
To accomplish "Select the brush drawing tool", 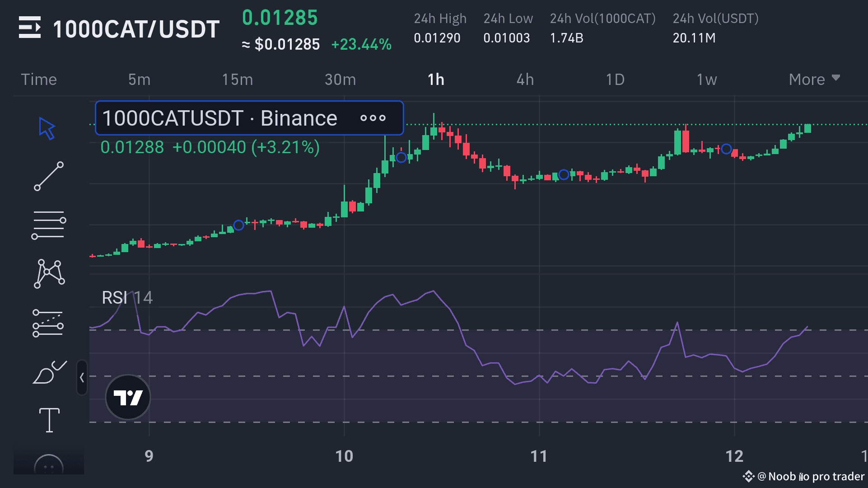I will [49, 372].
